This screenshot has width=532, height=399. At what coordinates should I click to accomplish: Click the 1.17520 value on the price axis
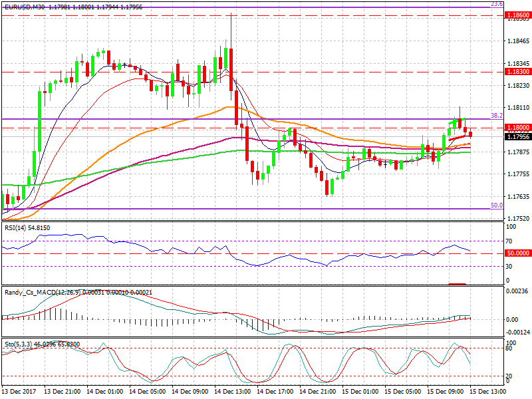tap(518, 218)
